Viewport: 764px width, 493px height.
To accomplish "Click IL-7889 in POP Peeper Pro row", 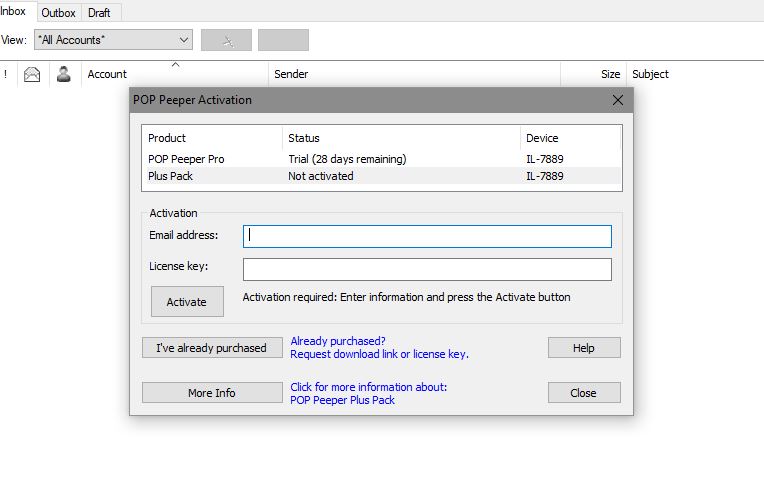I will click(545, 159).
